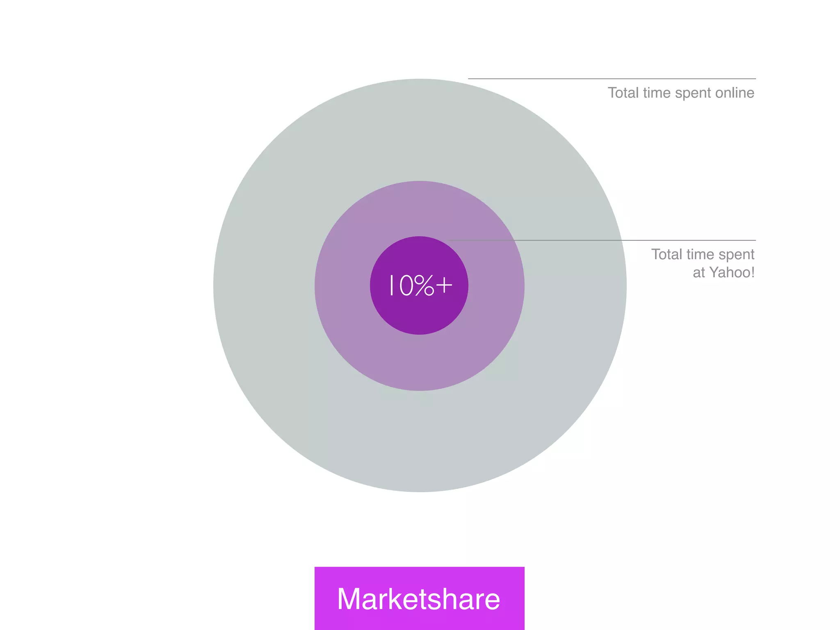Click the 'at Yahoo!' text line
This screenshot has height=630, width=840.
point(724,272)
